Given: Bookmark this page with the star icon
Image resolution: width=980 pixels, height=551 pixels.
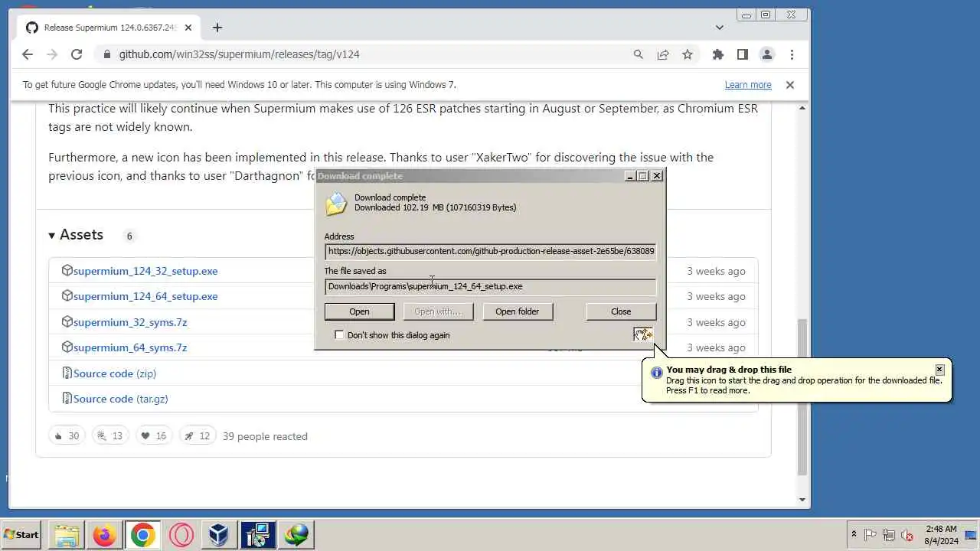Looking at the screenshot, I should coord(688,54).
